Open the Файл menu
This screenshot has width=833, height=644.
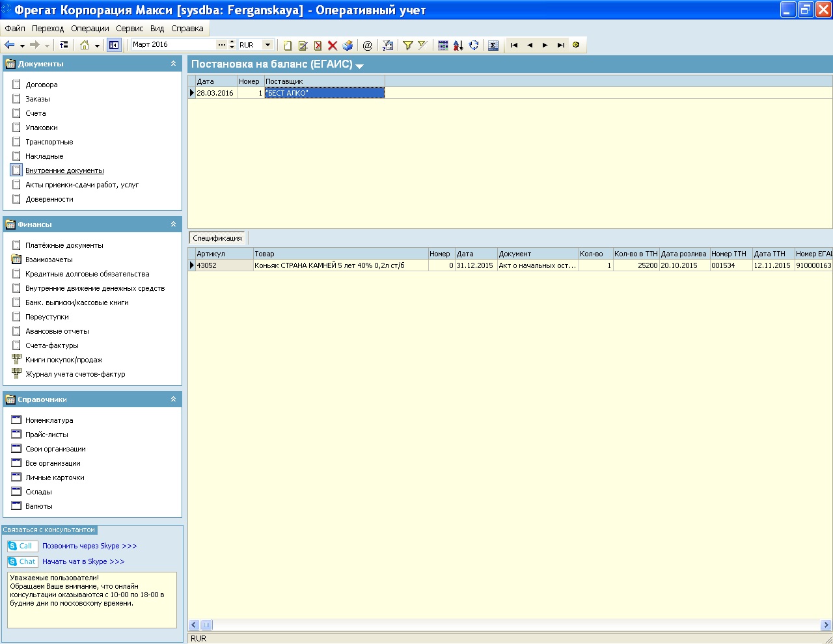[x=15, y=29]
